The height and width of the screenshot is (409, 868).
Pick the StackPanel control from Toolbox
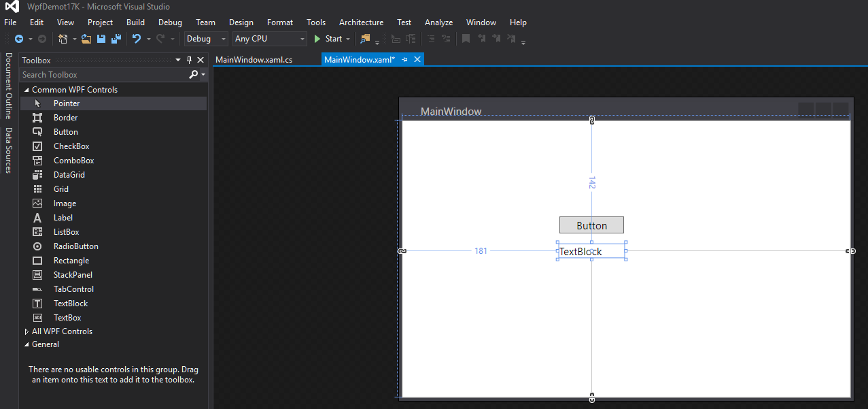click(73, 275)
